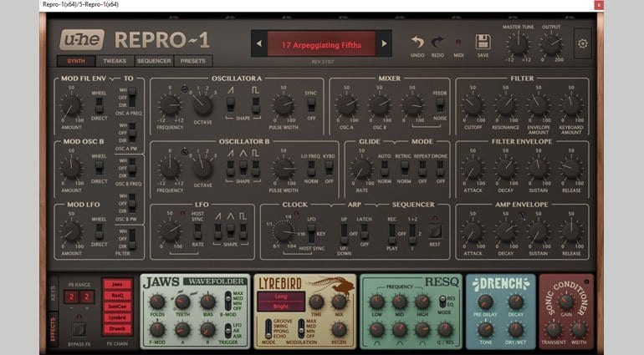Click the Filter Resonance knob
The width and height of the screenshot is (644, 355).
tap(506, 105)
